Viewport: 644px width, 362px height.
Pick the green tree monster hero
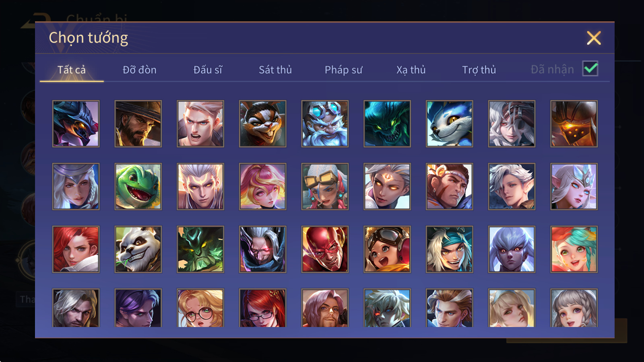pyautogui.click(x=200, y=249)
